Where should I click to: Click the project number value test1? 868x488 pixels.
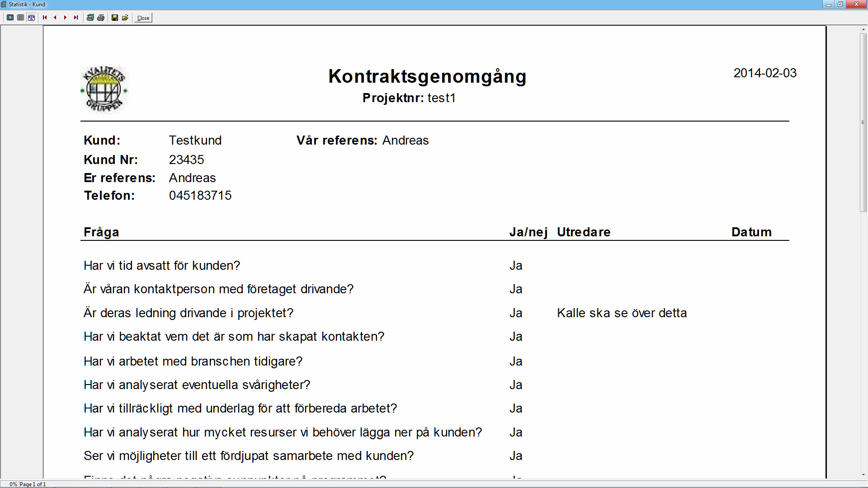tap(442, 98)
